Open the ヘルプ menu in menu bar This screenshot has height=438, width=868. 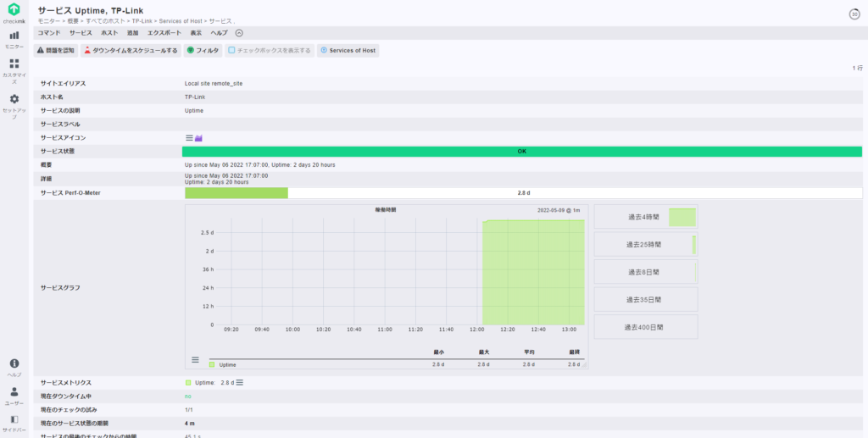click(219, 33)
